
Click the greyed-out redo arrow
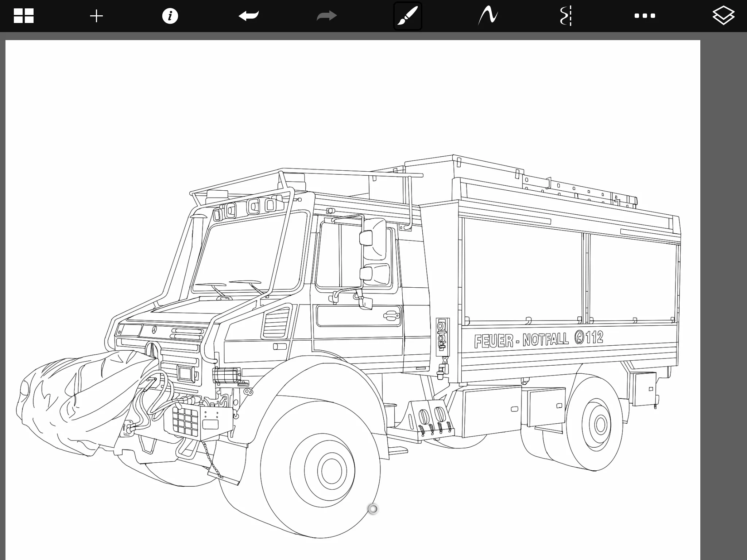(x=326, y=16)
